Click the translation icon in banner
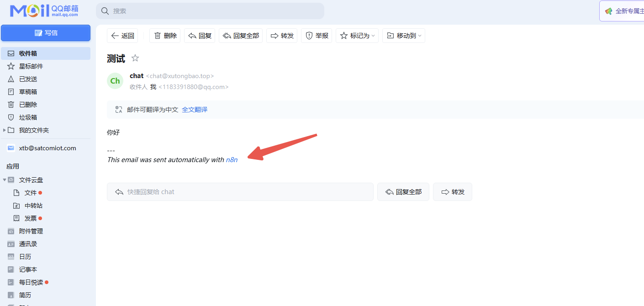The image size is (644, 306). [119, 110]
